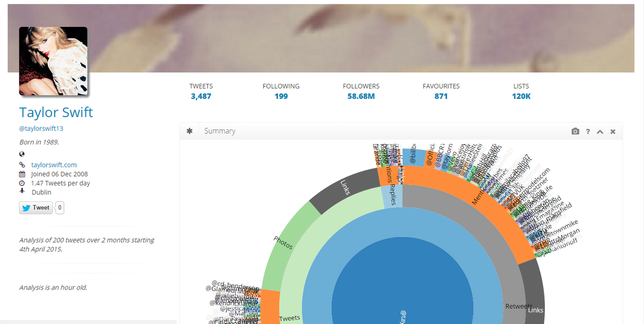The width and height of the screenshot is (644, 324).
Task: Click the camera snapshot icon in Summary panel
Action: point(575,131)
